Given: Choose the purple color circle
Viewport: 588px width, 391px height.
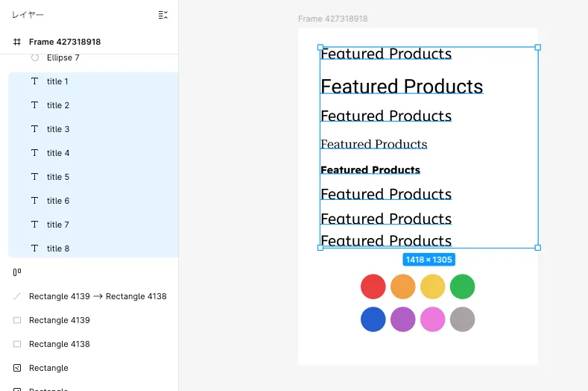Looking at the screenshot, I should pyautogui.click(x=402, y=319).
